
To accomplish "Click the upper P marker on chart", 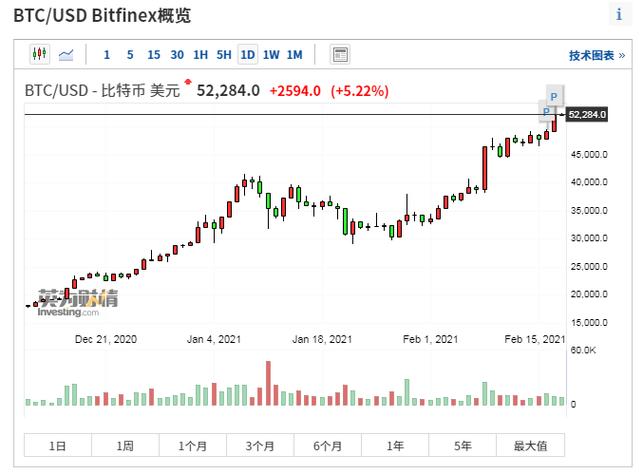I will point(554,96).
